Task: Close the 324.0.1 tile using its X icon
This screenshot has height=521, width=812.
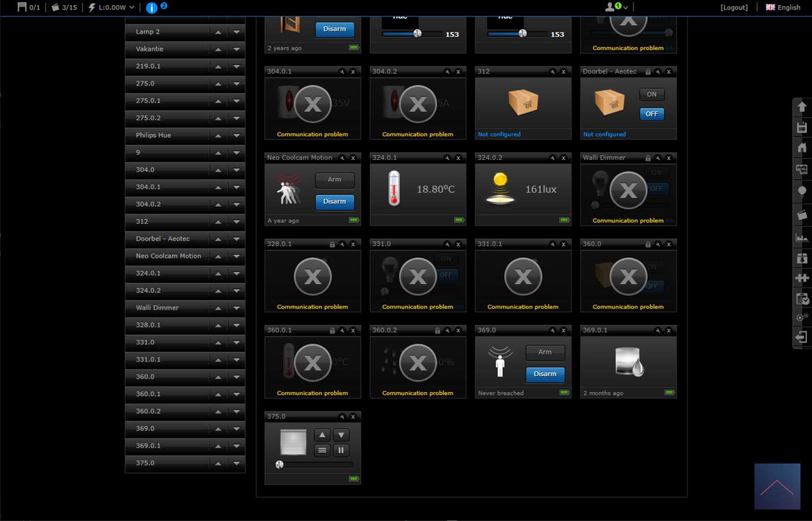Action: tap(458, 158)
